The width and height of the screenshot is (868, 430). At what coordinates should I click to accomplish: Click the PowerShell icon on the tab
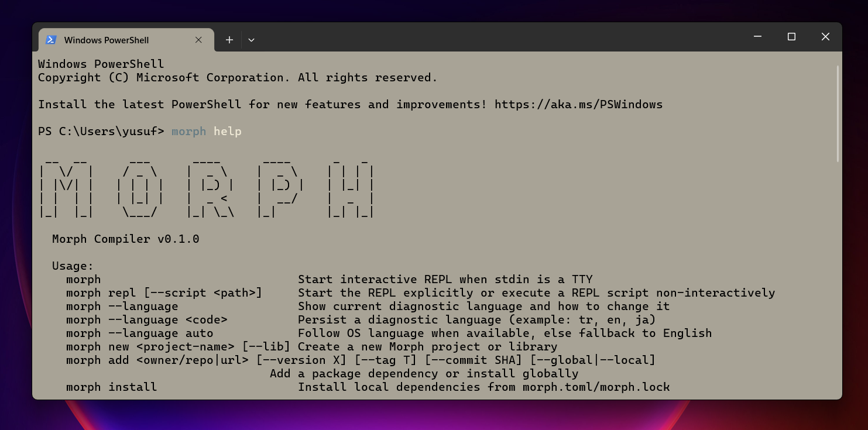click(50, 40)
